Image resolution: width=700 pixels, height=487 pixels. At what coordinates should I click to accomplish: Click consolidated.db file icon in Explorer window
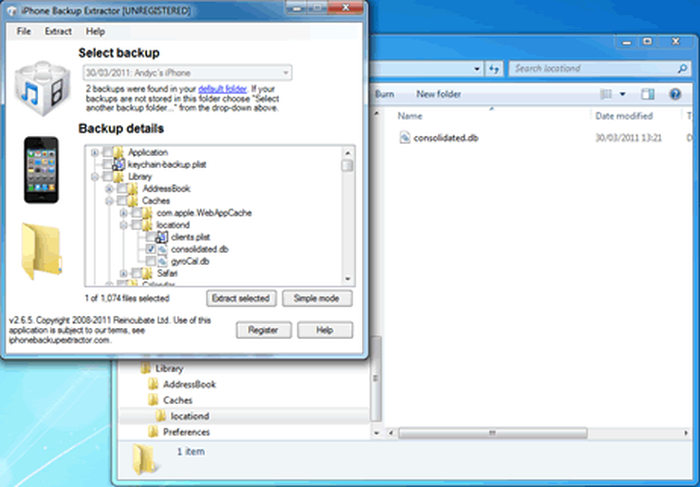404,137
